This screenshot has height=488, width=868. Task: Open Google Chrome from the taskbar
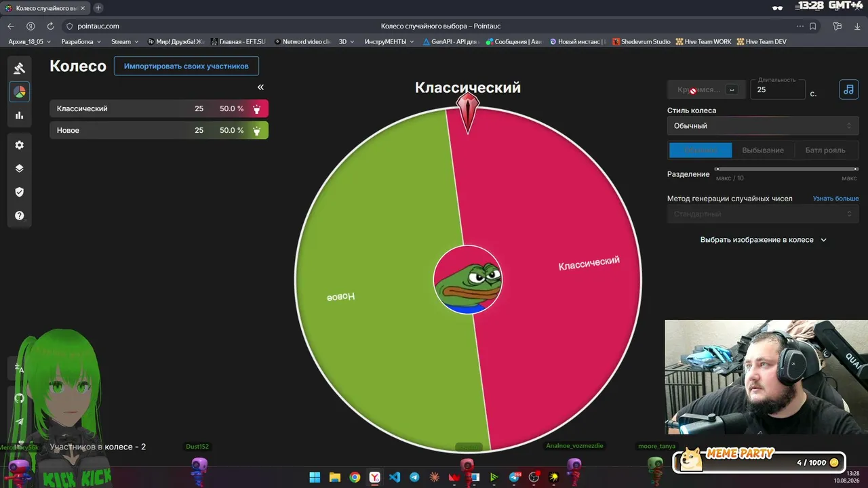pyautogui.click(x=355, y=477)
